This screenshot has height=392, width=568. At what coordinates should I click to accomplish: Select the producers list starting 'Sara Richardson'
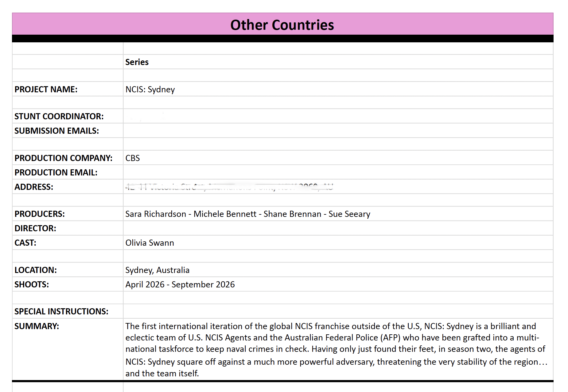(338, 214)
